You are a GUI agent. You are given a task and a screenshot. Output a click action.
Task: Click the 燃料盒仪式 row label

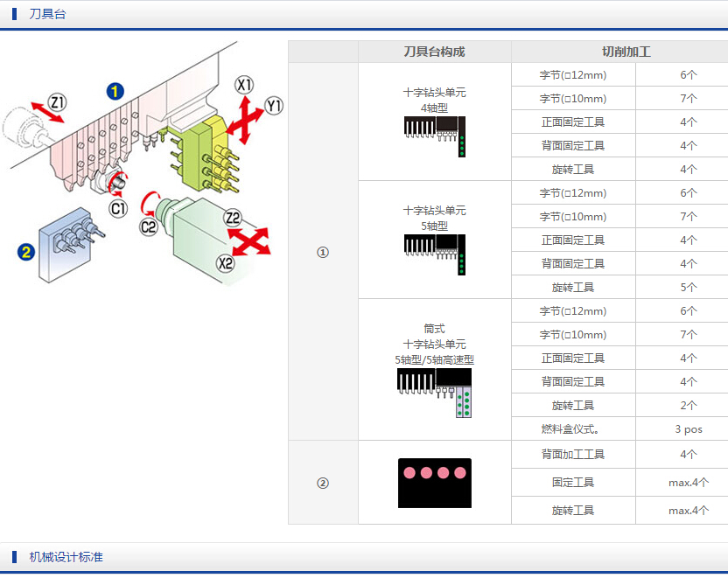click(x=573, y=428)
